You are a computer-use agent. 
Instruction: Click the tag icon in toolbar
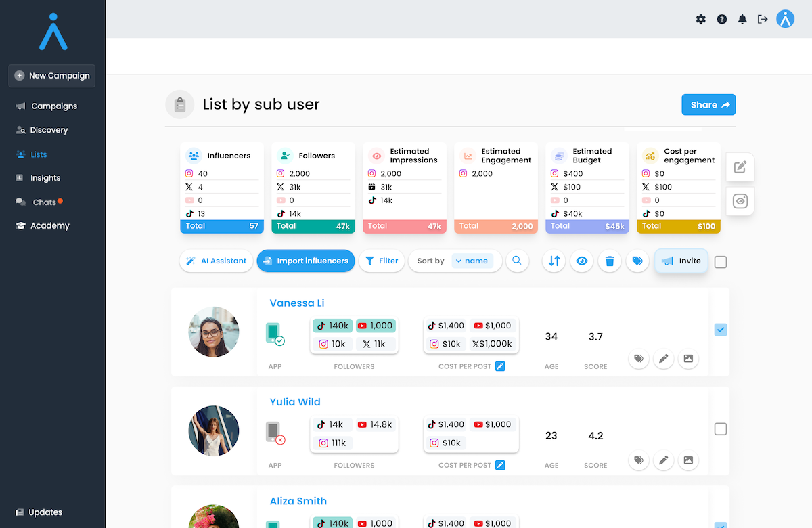[637, 261]
